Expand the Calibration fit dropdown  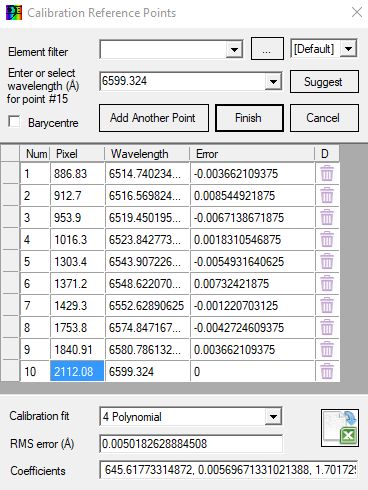(273, 417)
